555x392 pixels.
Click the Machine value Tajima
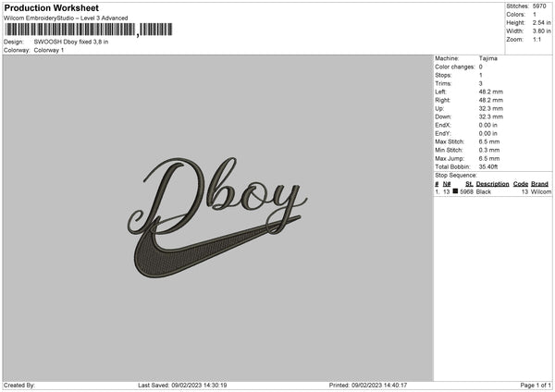coord(492,58)
